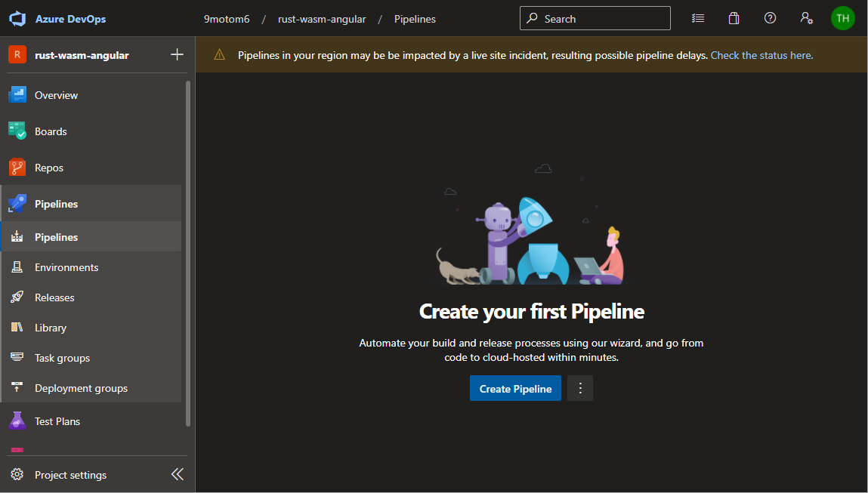Open Project settings
This screenshot has width=868, height=493.
tap(70, 475)
